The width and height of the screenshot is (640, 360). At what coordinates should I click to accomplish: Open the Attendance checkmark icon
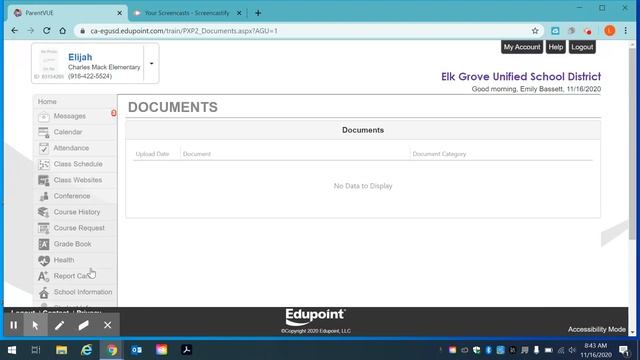pyautogui.click(x=44, y=148)
